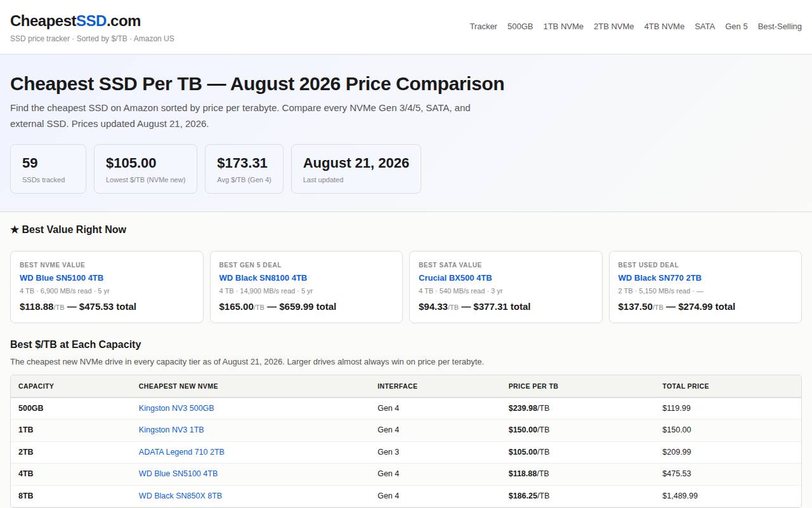812x508 pixels.
Task: Click $94.33/TB — $377.31 total price text
Action: [x=475, y=307]
